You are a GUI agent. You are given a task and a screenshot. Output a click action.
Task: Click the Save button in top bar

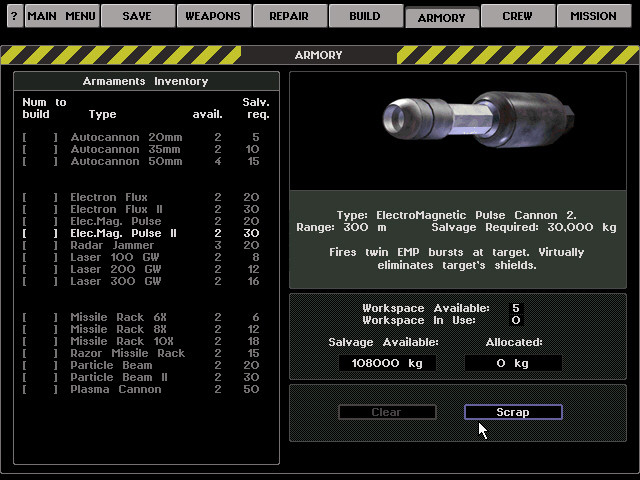[x=137, y=16]
